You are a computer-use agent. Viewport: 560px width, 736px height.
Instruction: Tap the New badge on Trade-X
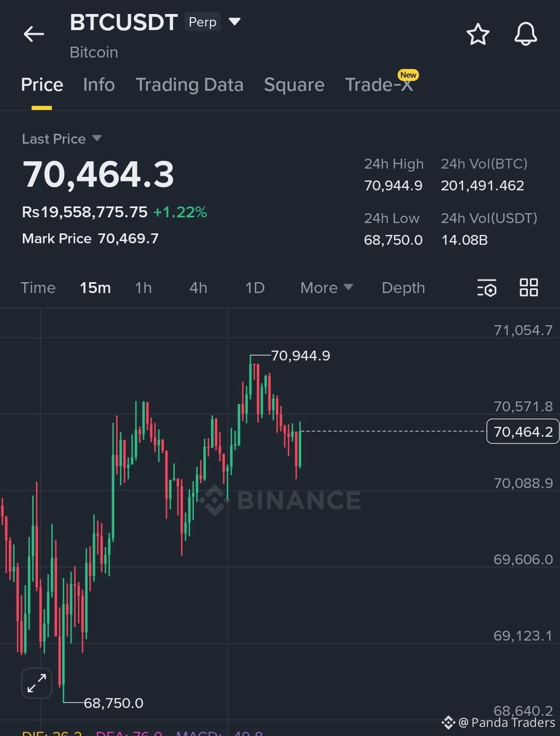click(408, 75)
